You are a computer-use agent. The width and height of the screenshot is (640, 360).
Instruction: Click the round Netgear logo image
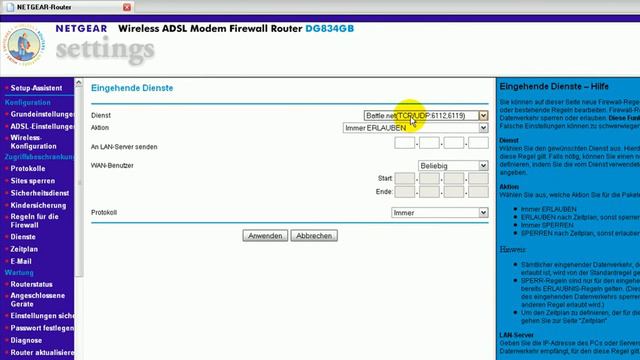pyautogui.click(x=24, y=45)
